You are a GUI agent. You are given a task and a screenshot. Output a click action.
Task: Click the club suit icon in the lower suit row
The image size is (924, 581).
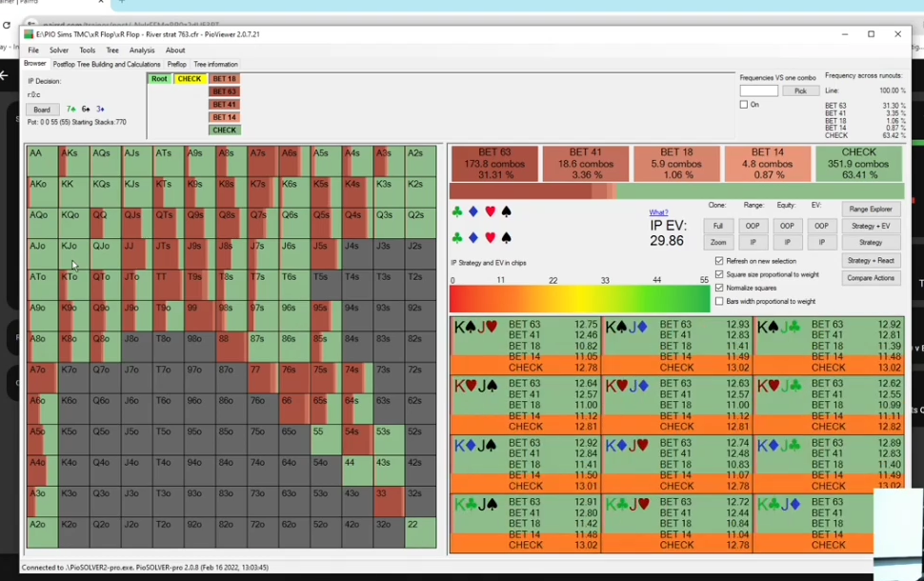point(456,237)
